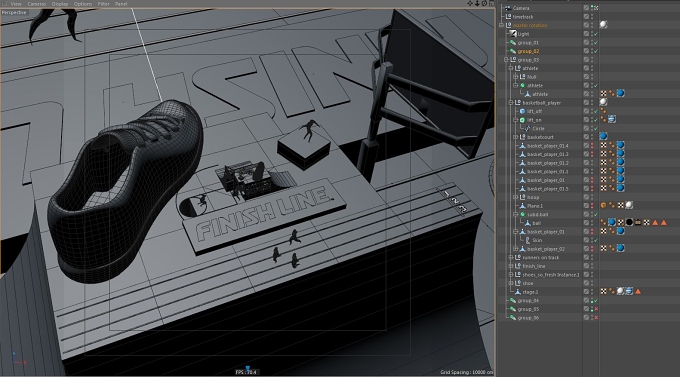Click the white material tag on Plane.1
Image resolution: width=680 pixels, height=377 pixels.
click(x=629, y=205)
